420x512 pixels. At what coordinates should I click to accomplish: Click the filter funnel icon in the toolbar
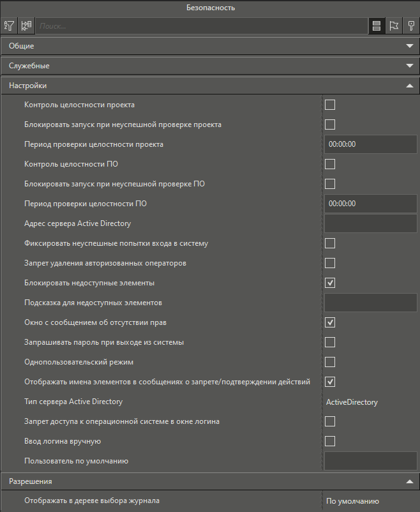pyautogui.click(x=9, y=26)
